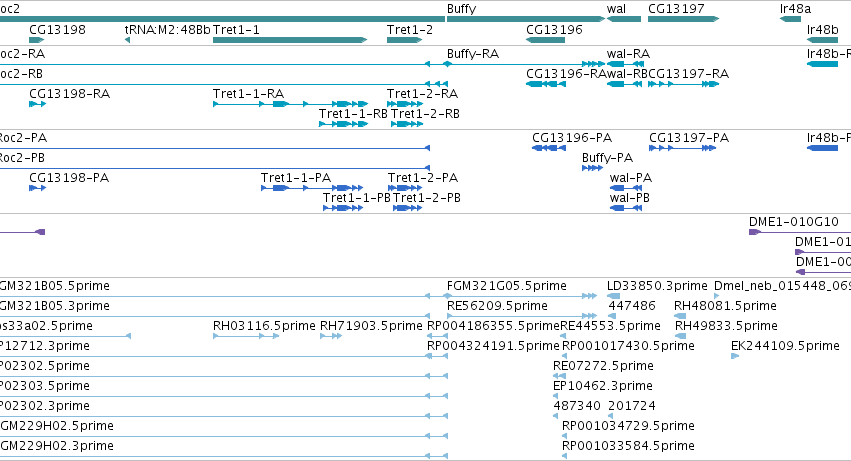Select the teal arrow glyph below CG13197 gene label

click(x=683, y=19)
